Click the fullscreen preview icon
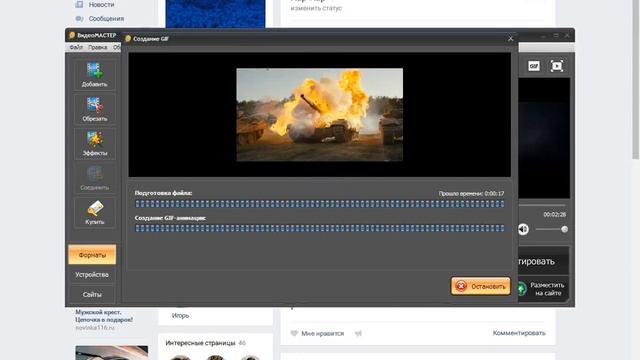 point(557,66)
